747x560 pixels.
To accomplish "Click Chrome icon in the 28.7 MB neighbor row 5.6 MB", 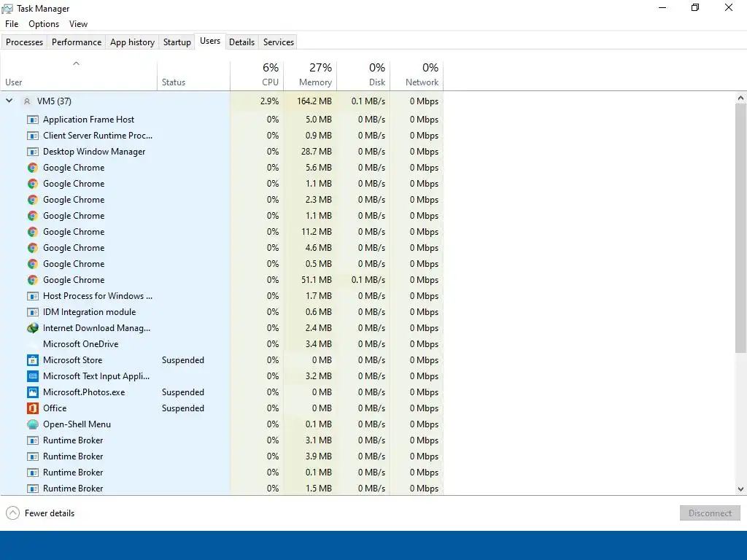I will [x=32, y=168].
